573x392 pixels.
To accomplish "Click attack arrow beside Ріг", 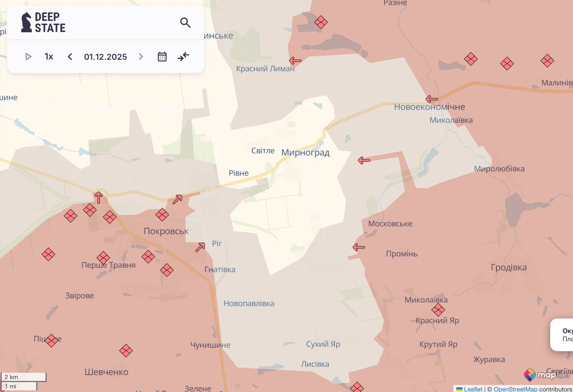I will click(x=200, y=247).
